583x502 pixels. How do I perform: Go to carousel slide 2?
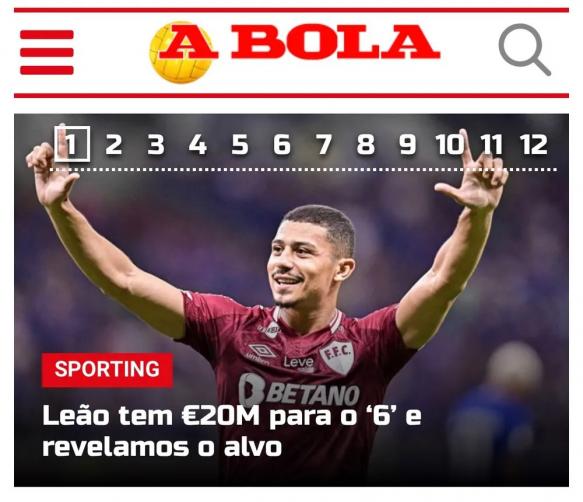(x=114, y=144)
